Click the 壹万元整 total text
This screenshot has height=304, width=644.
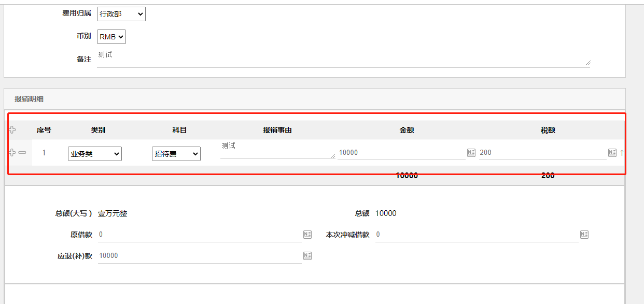pos(113,213)
